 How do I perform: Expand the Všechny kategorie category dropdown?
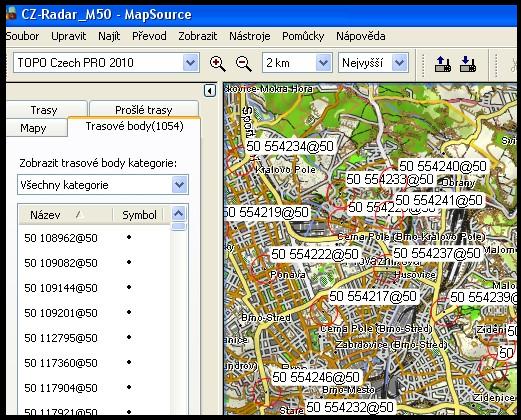(179, 185)
